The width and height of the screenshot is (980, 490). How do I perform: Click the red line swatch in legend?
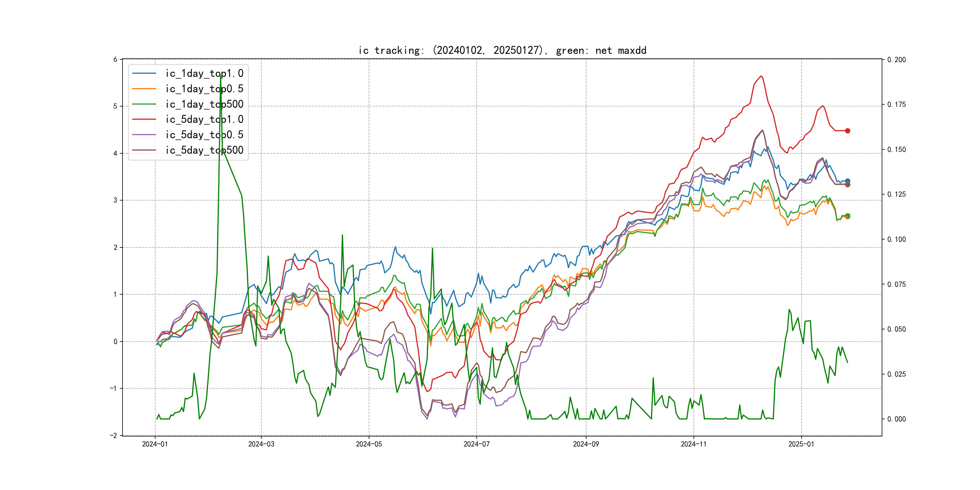click(144, 119)
